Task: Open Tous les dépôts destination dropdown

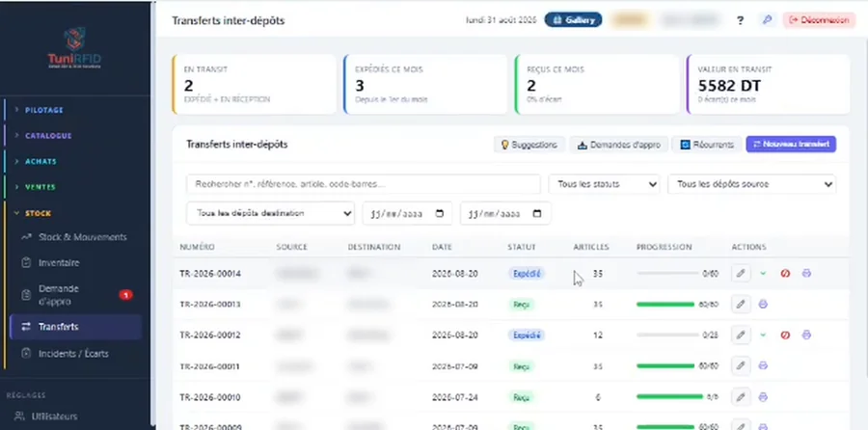Action: tap(270, 214)
